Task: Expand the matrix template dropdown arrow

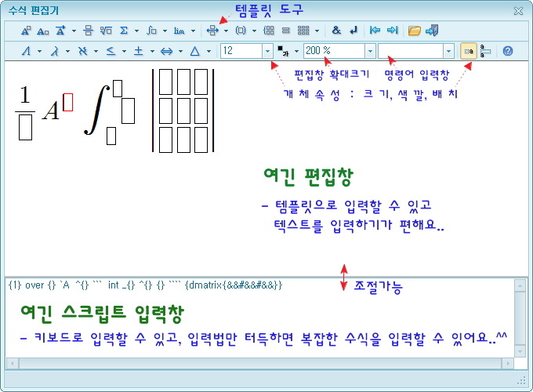Action: 317,31
